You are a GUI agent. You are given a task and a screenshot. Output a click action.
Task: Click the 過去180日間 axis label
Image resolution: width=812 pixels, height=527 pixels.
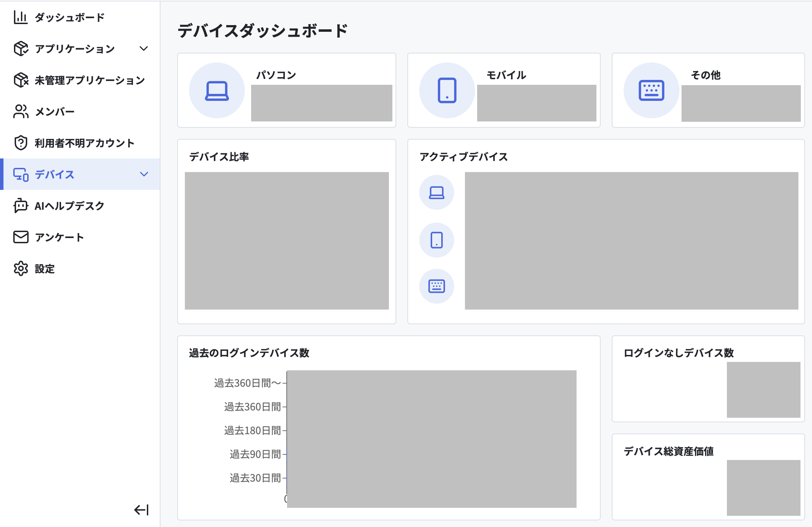pyautogui.click(x=253, y=431)
